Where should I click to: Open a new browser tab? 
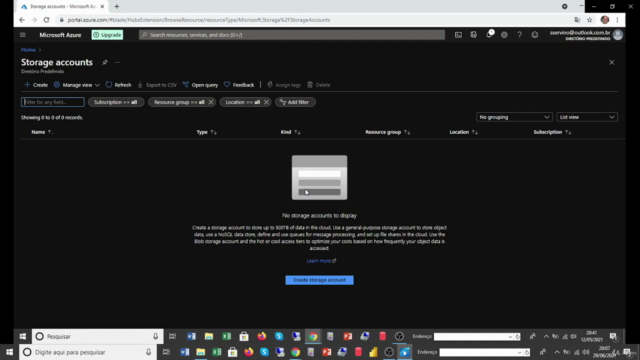[x=117, y=7]
